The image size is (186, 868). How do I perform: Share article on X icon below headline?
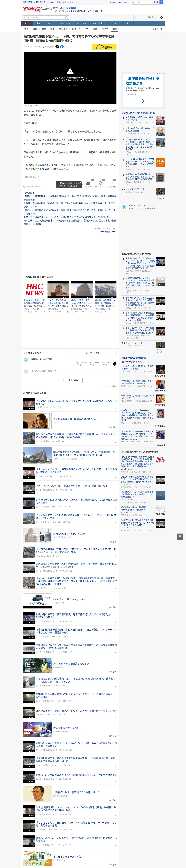tap(57, 47)
